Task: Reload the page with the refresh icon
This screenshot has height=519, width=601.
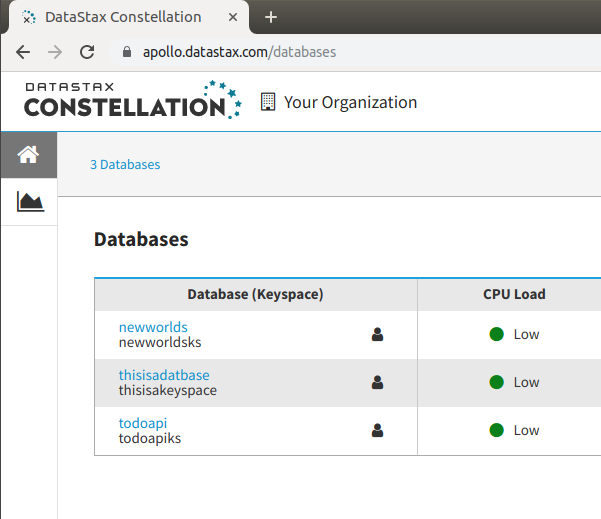Action: click(87, 52)
